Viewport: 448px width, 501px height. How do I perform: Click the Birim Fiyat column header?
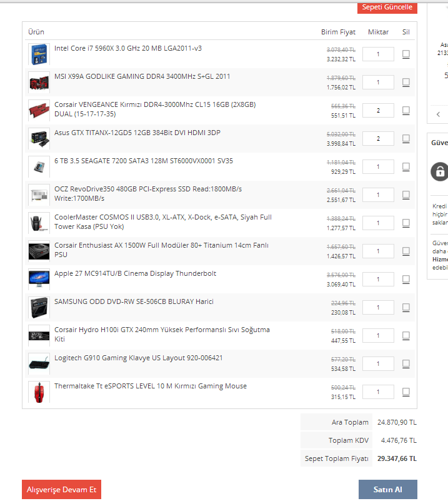pos(338,32)
